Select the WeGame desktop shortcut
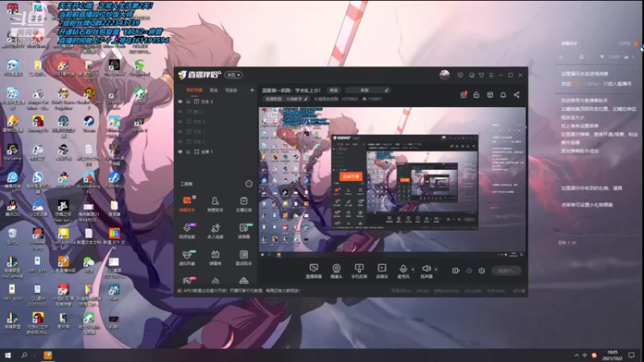The image size is (644, 362). 12,151
